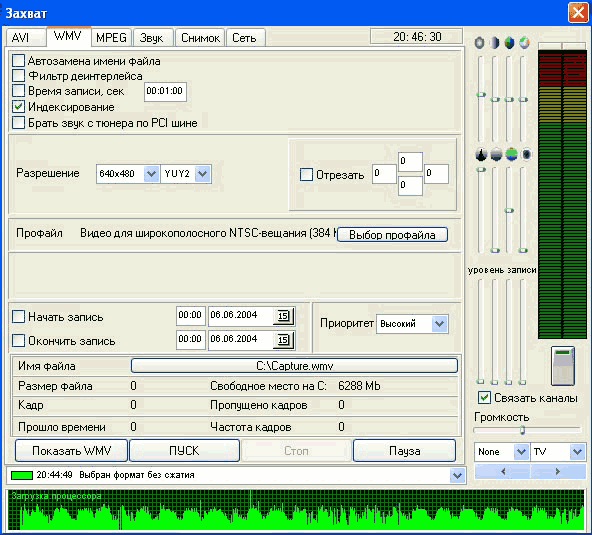Switch to the AVI tab
This screenshot has width=592, height=535.
25,37
